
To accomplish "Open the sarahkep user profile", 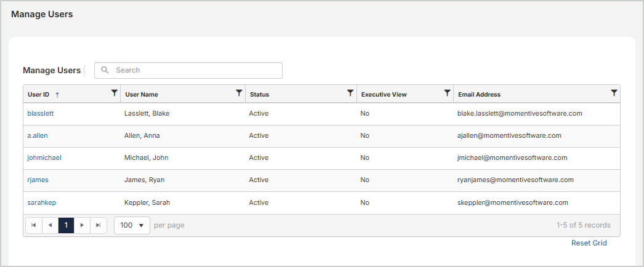I will coord(42,202).
